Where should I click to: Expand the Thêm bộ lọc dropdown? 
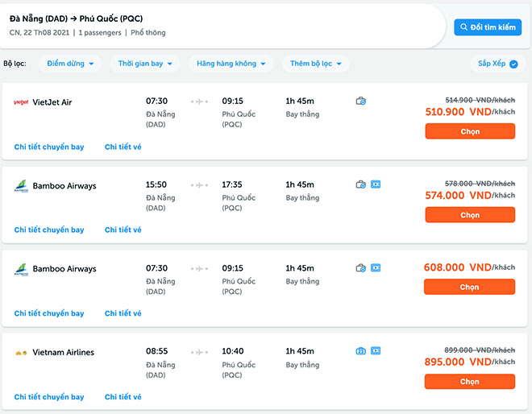click(315, 64)
